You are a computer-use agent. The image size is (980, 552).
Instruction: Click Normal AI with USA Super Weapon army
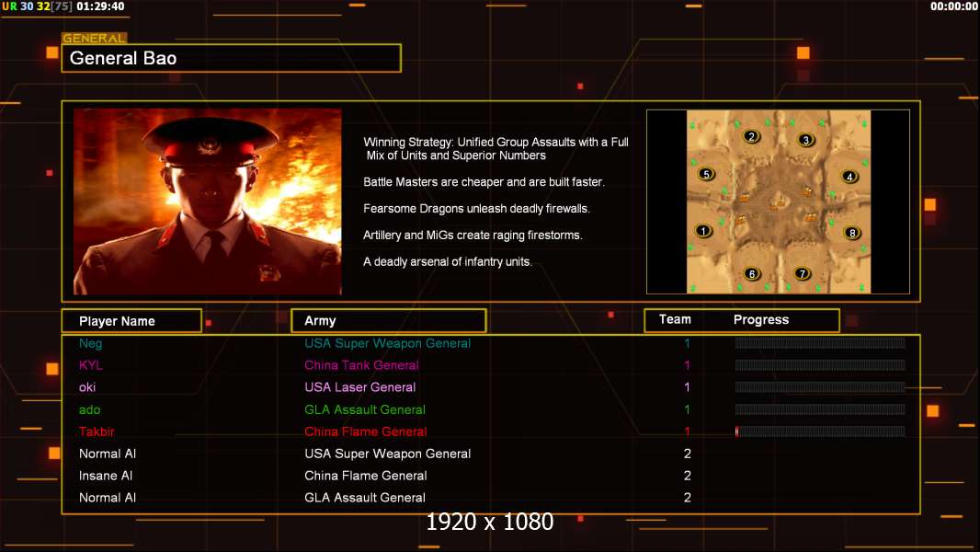point(108,454)
